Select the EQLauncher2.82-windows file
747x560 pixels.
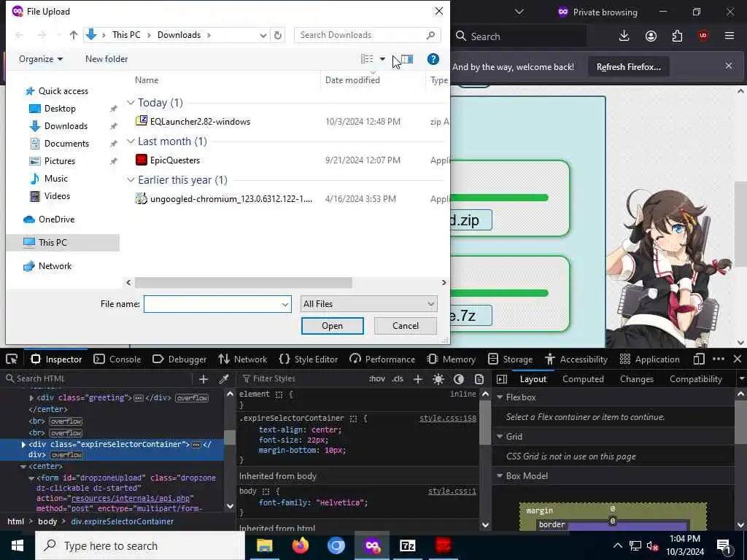tap(200, 122)
